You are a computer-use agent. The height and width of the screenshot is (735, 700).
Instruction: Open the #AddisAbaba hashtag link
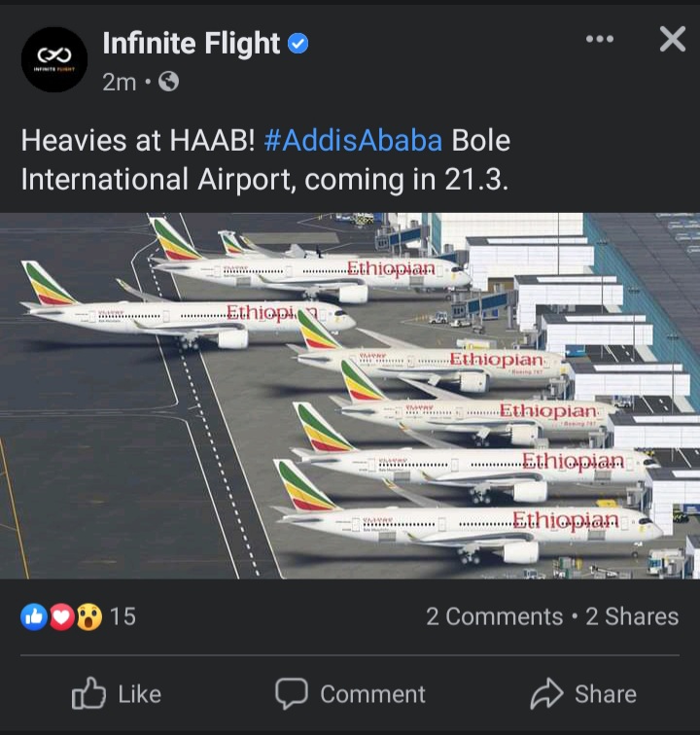coord(353,140)
